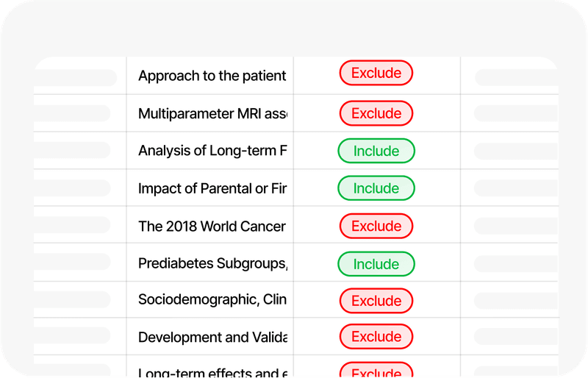Image resolution: width=588 pixels, height=378 pixels.
Task: Click gray placeholder right of first Exclude badge
Action: (514, 77)
